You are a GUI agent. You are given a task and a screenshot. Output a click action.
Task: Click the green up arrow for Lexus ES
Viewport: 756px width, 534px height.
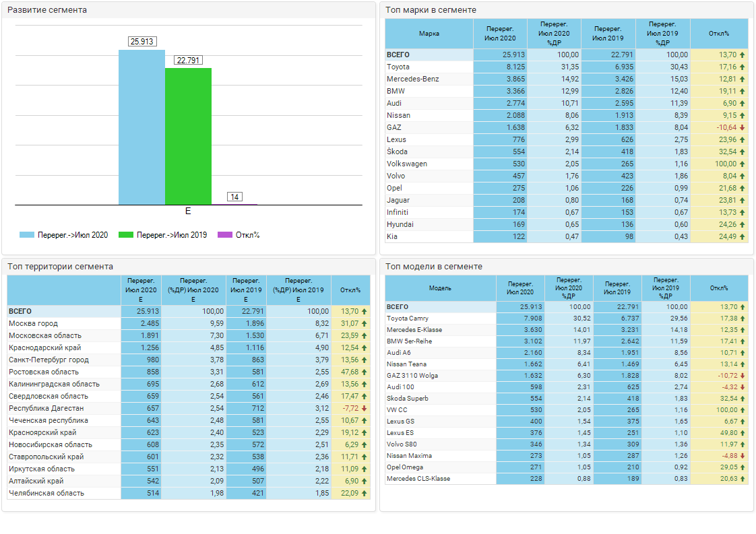(742, 433)
